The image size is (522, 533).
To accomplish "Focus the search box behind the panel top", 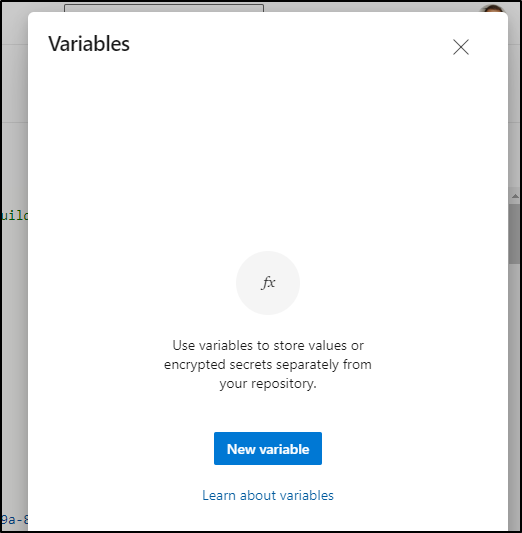I will pos(164,7).
